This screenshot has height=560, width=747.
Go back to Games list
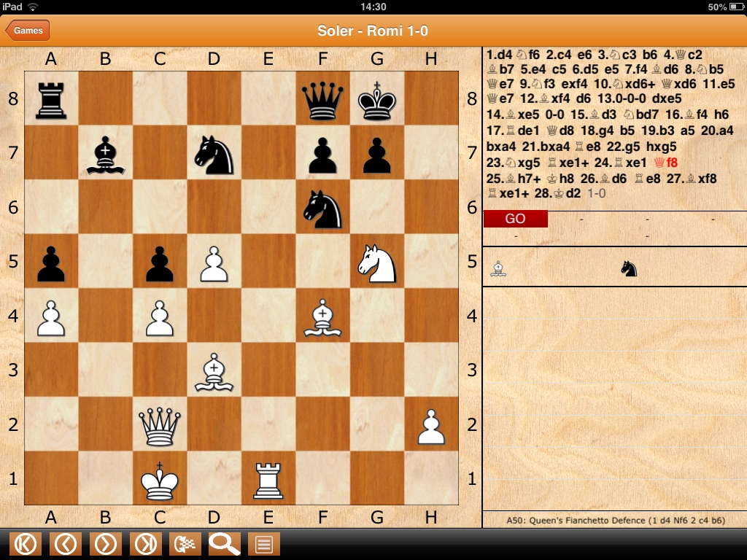tap(28, 30)
